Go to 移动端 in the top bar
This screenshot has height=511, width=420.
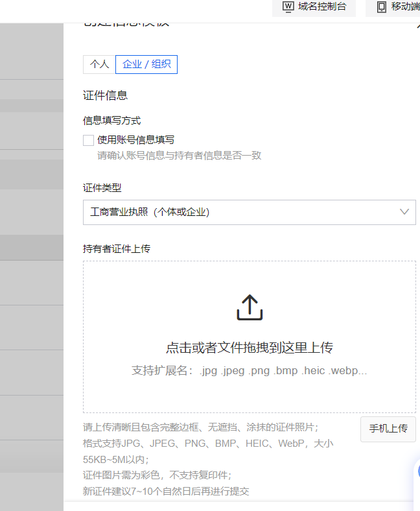(404, 7)
